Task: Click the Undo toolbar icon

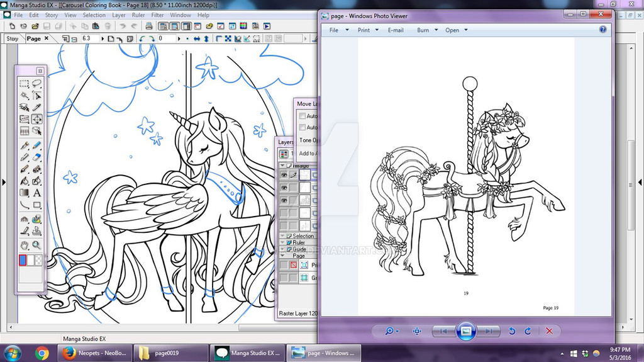Action: 123,26
